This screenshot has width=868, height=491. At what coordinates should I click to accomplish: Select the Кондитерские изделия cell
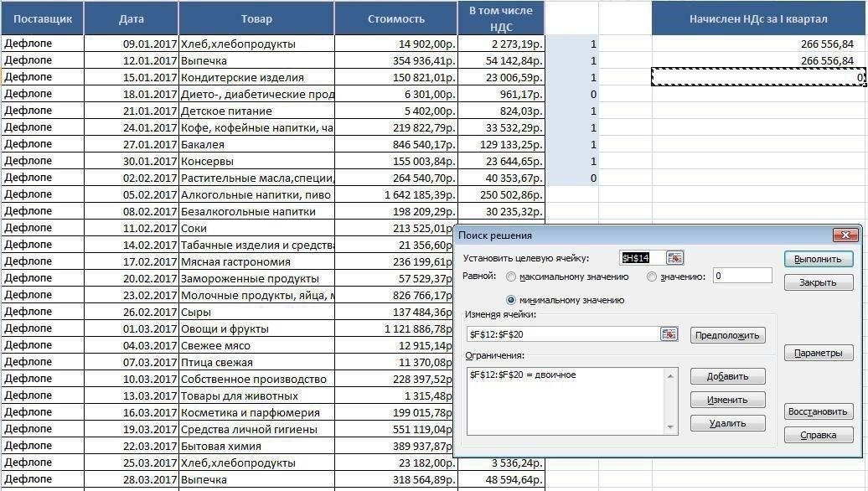tap(257, 77)
